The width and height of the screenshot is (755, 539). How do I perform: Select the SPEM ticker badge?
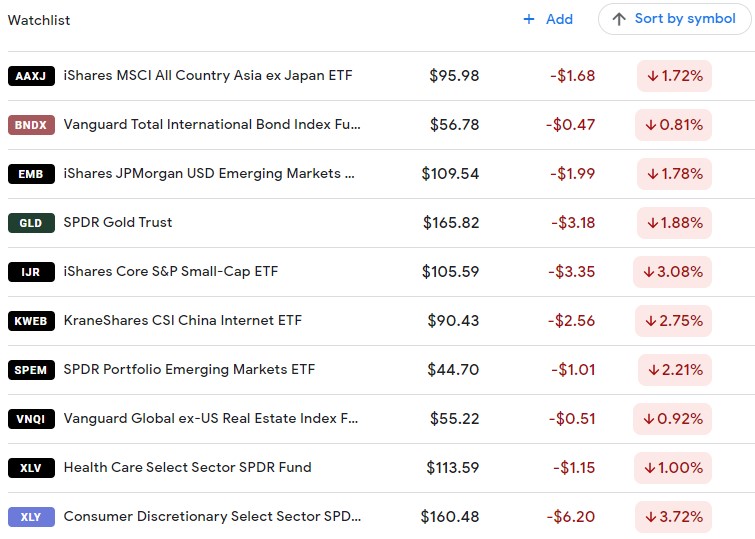[x=31, y=370]
